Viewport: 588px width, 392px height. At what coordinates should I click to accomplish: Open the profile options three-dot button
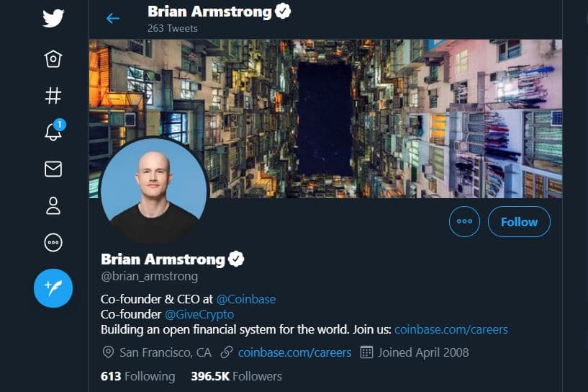pyautogui.click(x=464, y=221)
